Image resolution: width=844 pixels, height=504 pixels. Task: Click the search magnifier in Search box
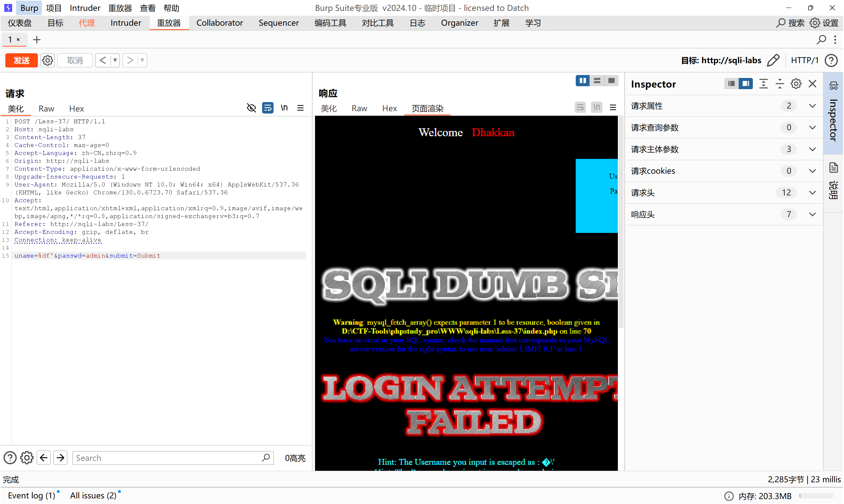point(266,458)
